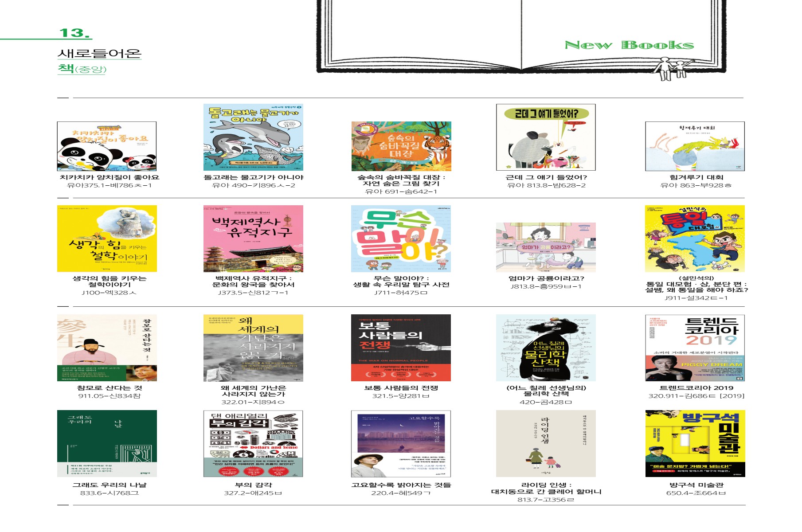Click the title text 근데 그 얘기 들었어?

[546, 177]
